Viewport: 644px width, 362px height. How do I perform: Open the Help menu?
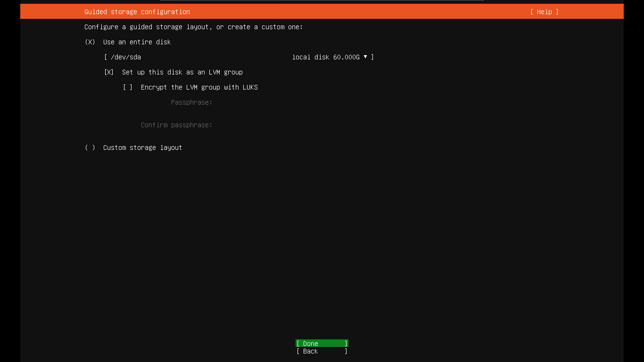tap(544, 12)
